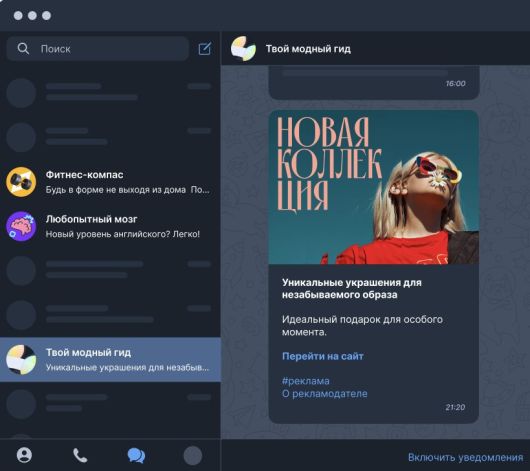Screen dimensions: 530x471
Task: Open the О рекламодателе link
Action: pos(324,394)
